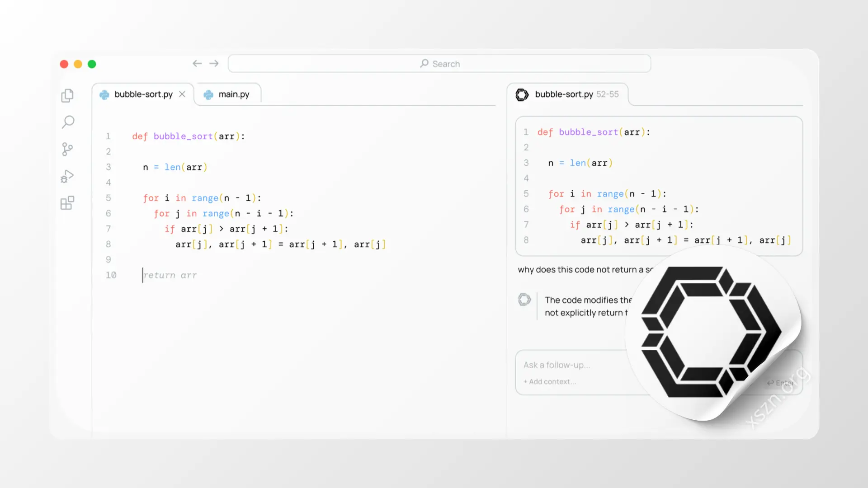Go back with the left arrow
This screenshot has height=488, width=868.
coord(197,64)
